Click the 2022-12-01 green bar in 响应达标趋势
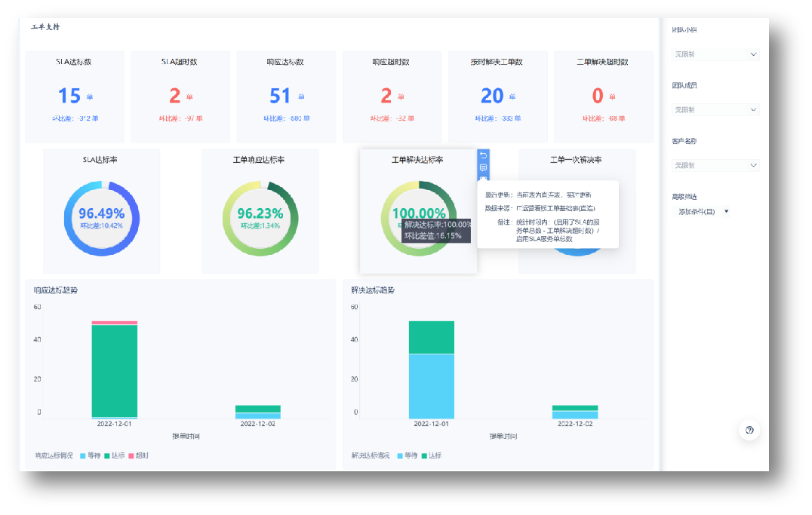The height and width of the screenshot is (515, 812). click(x=115, y=369)
